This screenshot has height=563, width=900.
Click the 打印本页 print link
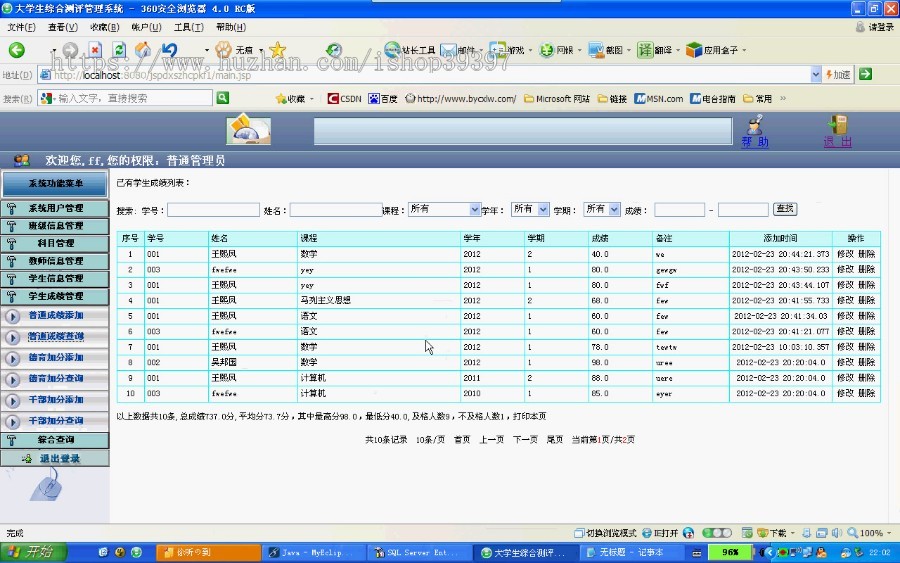click(x=530, y=416)
